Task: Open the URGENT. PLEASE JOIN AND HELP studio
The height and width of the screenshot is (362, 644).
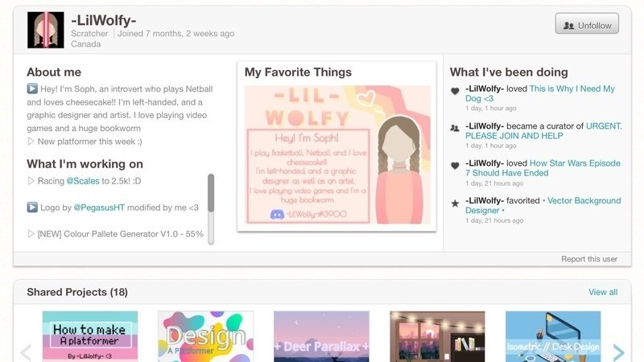Action: (x=543, y=131)
